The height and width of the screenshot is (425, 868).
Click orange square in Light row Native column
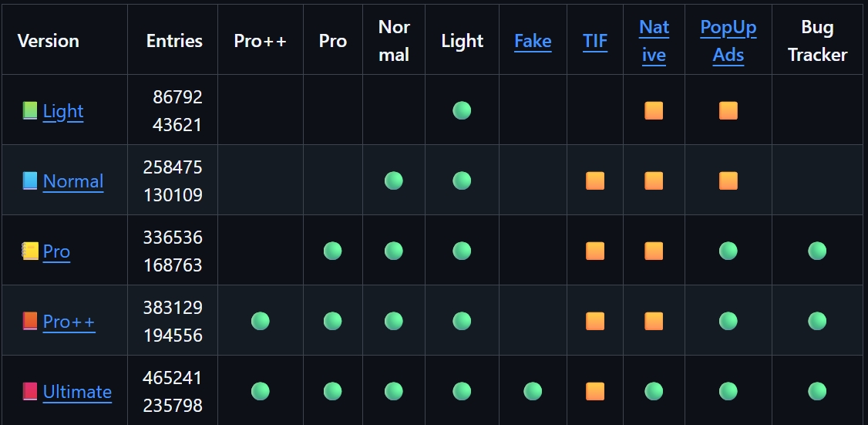tap(654, 110)
